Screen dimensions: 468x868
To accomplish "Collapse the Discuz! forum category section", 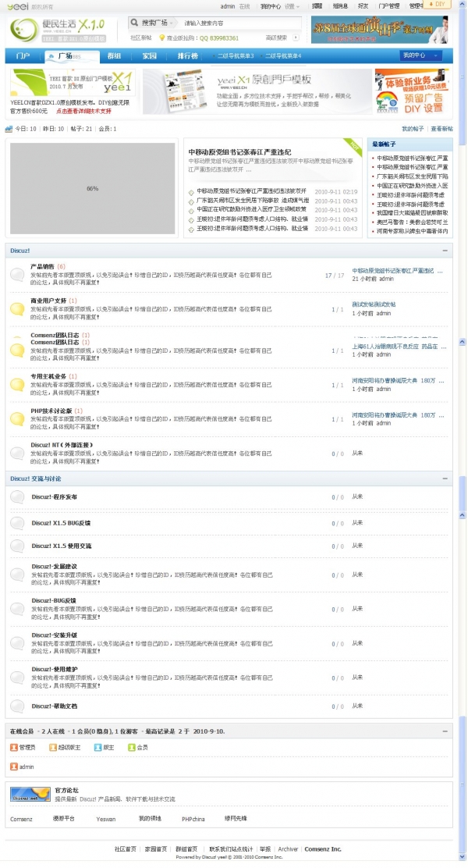I will 445,251.
